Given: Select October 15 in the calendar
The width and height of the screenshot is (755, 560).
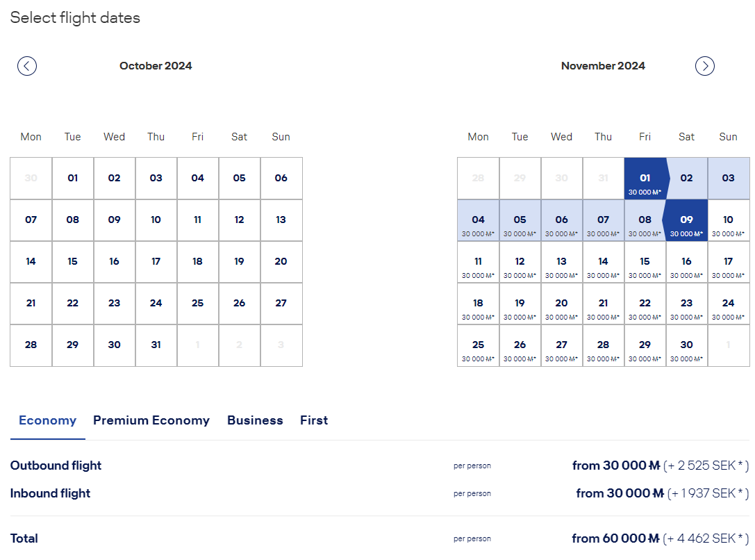Looking at the screenshot, I should pos(73,262).
